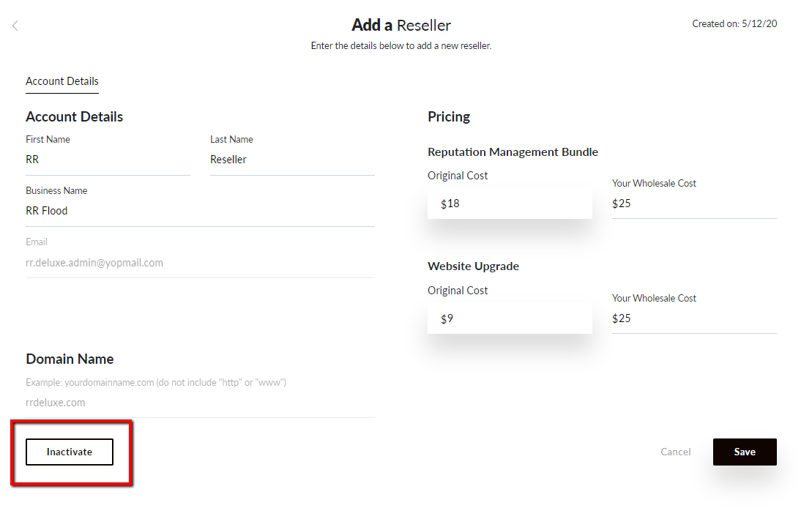Screen dimensions: 812x508
Task: Click Website Upgrade Original Cost box
Action: coord(510,318)
